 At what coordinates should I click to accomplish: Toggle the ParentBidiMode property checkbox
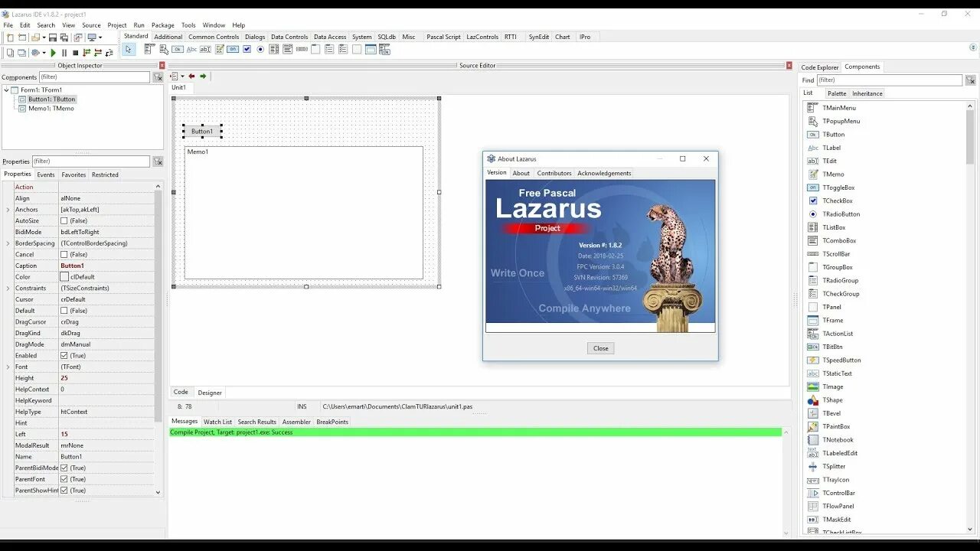pos(64,468)
